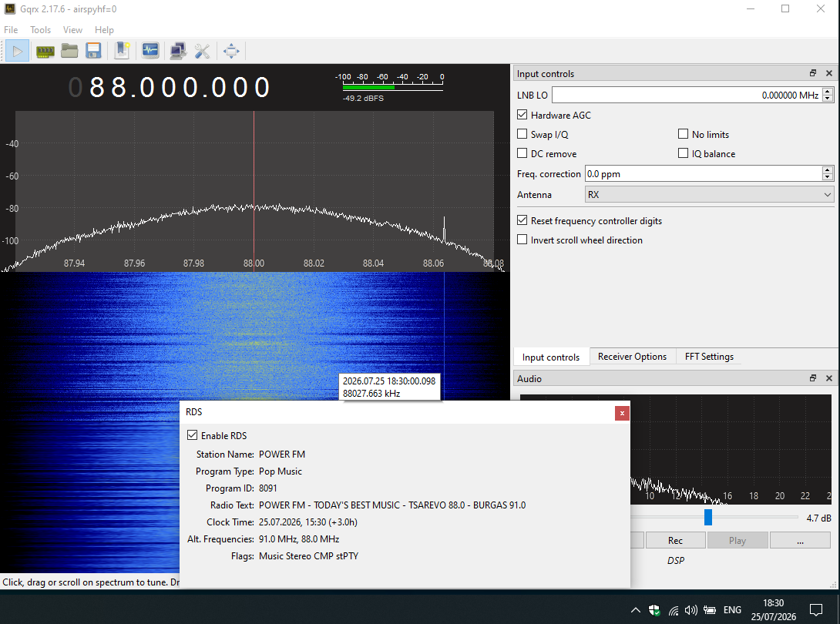Toggle full screen with the arrows icon
The width and height of the screenshot is (840, 624).
[x=231, y=52]
